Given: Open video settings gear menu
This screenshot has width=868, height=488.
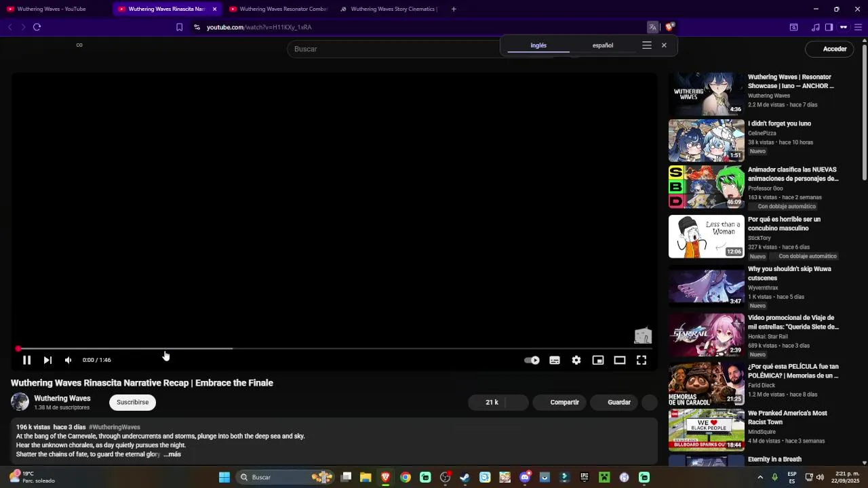Looking at the screenshot, I should 576,360.
